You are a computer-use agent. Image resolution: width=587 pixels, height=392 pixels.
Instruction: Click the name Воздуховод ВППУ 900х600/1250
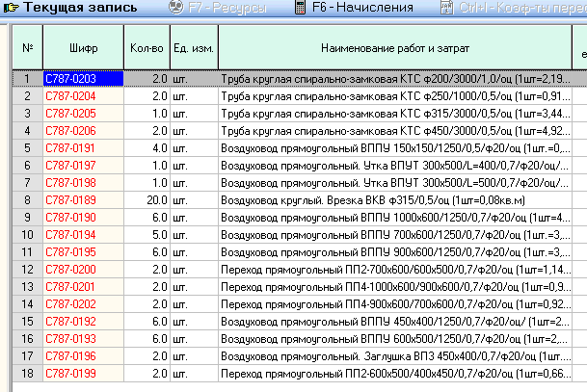coord(395,252)
